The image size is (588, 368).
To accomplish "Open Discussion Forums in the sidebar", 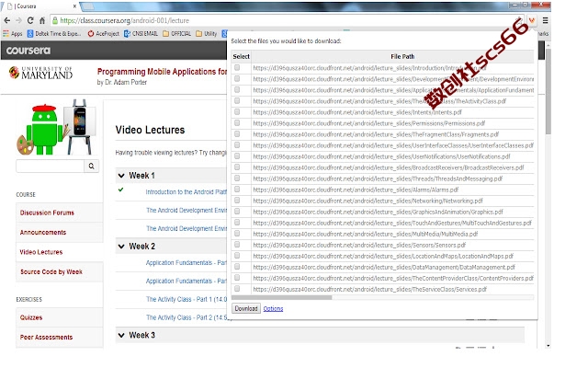I will click(x=47, y=213).
